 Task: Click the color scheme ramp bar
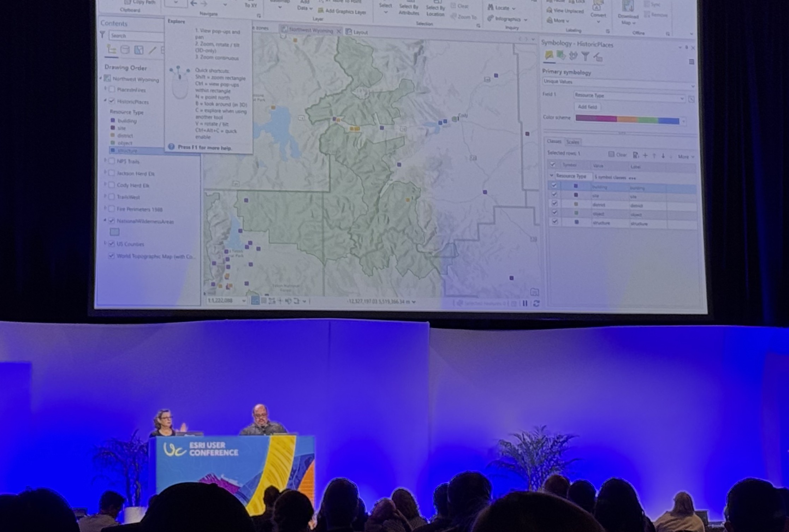tap(627, 119)
